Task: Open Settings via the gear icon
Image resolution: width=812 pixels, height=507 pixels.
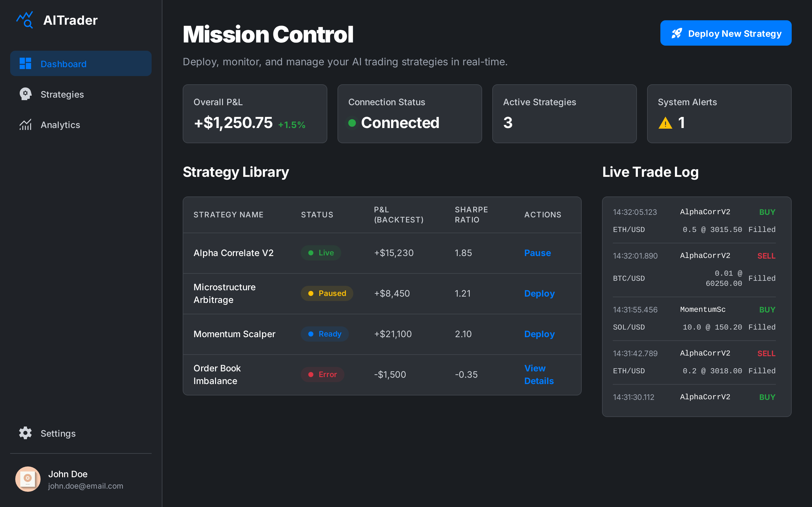Action: [25, 433]
